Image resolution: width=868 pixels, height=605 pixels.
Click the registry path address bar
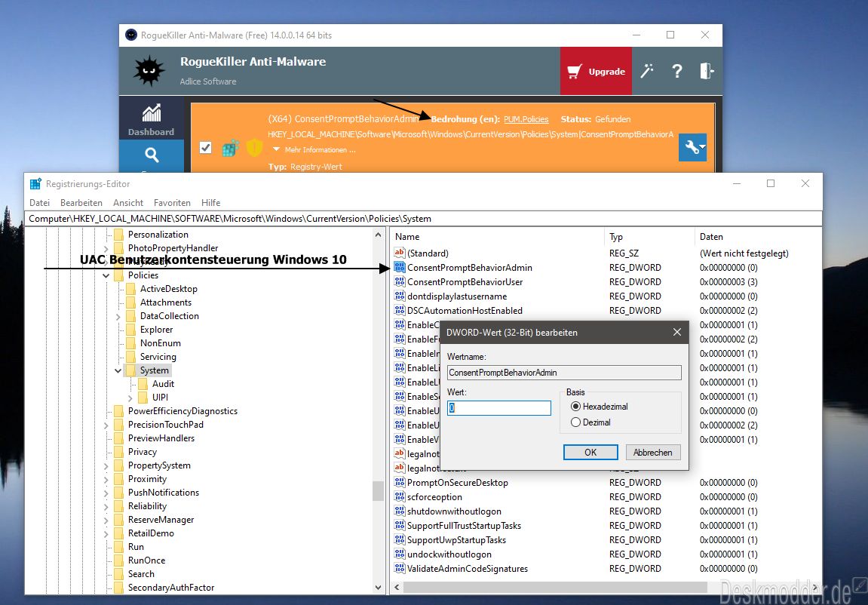(424, 219)
